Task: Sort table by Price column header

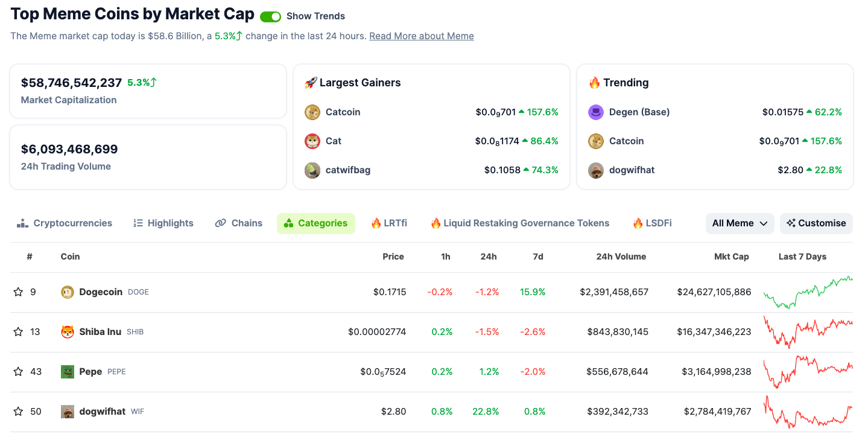Action: [x=393, y=257]
